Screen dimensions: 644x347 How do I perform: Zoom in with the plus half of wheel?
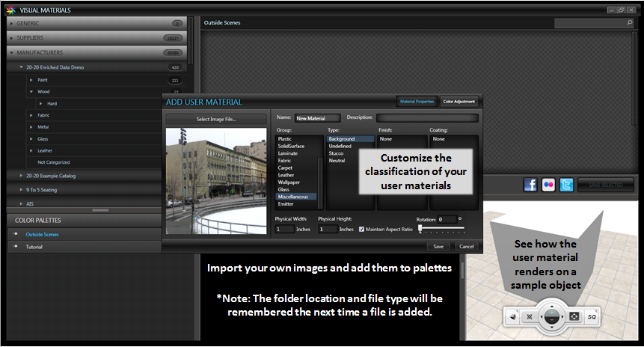pyautogui.click(x=551, y=313)
